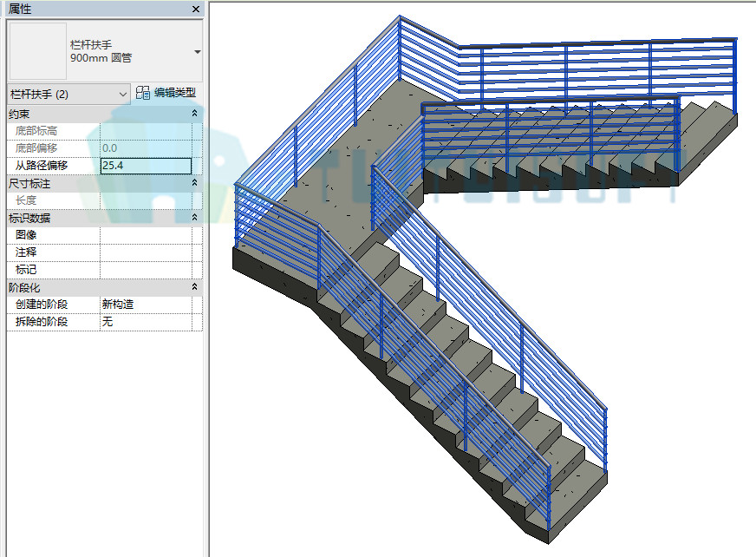Open the type selector dropdown arrow
This screenshot has height=557, width=756.
click(x=197, y=52)
